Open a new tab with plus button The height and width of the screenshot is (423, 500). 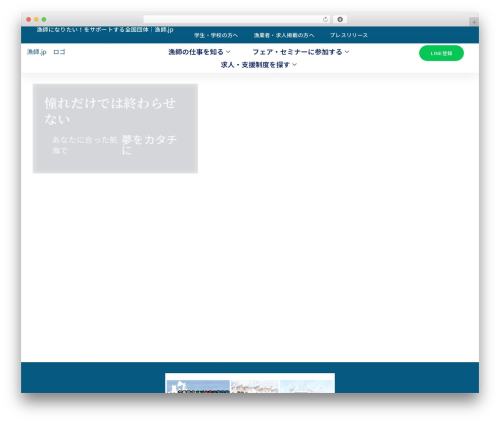pos(474,22)
